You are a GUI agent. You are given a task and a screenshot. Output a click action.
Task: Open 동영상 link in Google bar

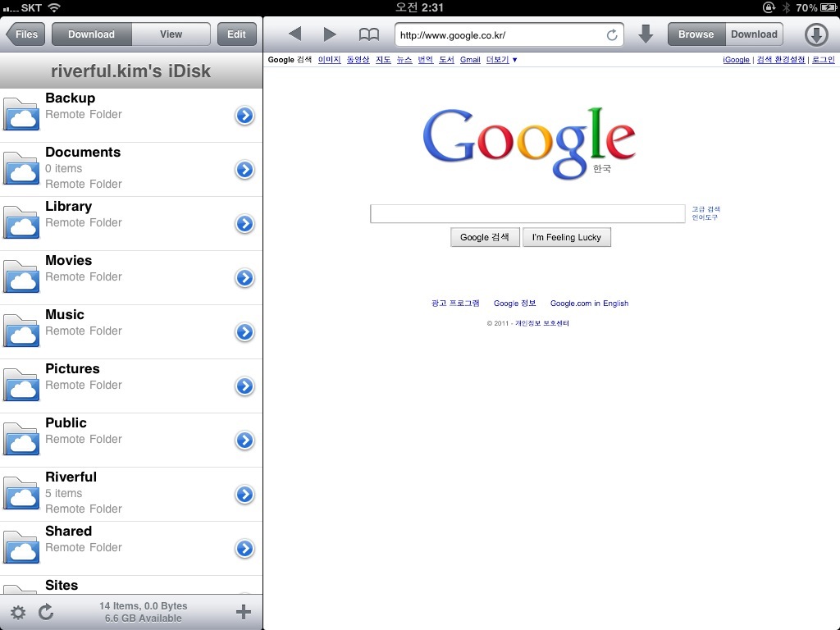pyautogui.click(x=358, y=59)
